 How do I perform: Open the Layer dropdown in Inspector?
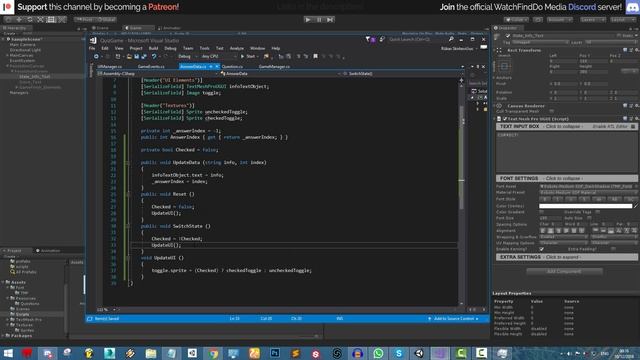[610, 42]
